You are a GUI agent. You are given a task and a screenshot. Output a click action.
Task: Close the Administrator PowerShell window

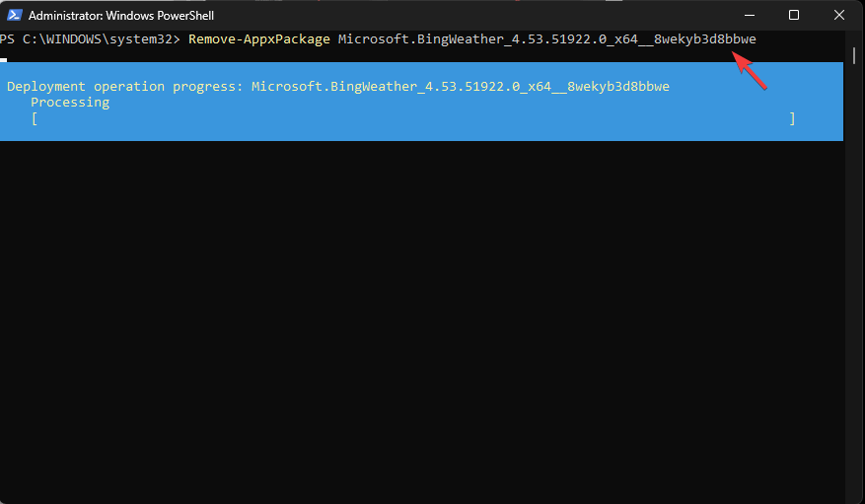tap(839, 16)
